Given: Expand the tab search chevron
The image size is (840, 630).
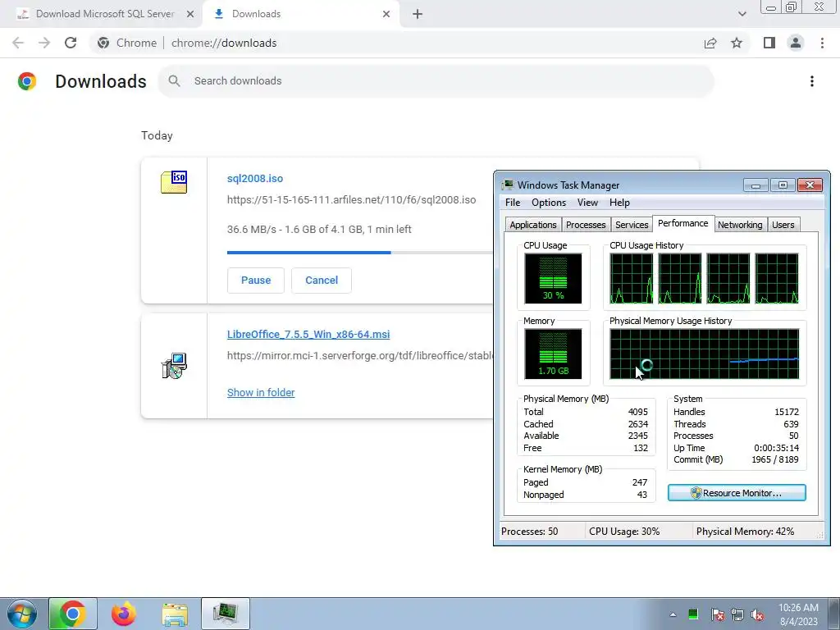Looking at the screenshot, I should point(742,14).
